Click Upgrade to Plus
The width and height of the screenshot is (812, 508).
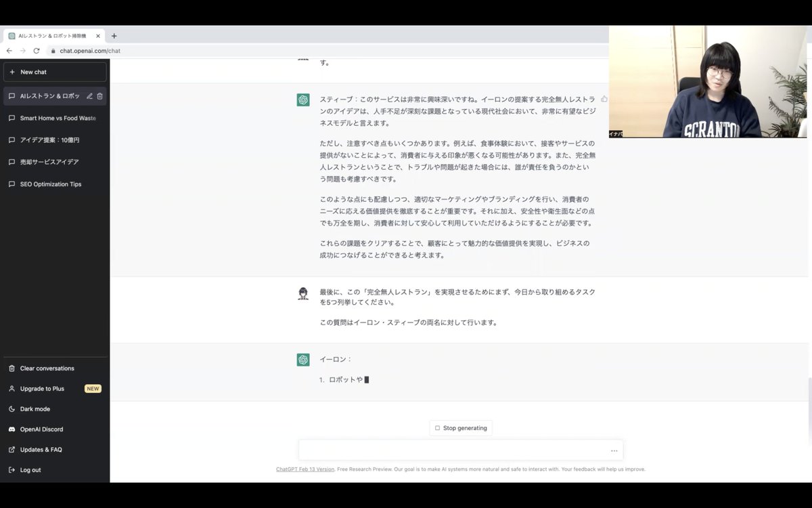pyautogui.click(x=55, y=389)
